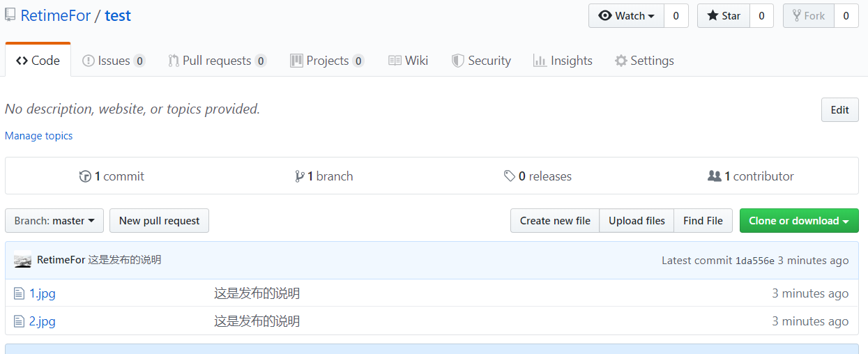Screen dimensions: 868x354
Task: Click the repository book icon beside RetimeFor
Action: (x=10, y=15)
